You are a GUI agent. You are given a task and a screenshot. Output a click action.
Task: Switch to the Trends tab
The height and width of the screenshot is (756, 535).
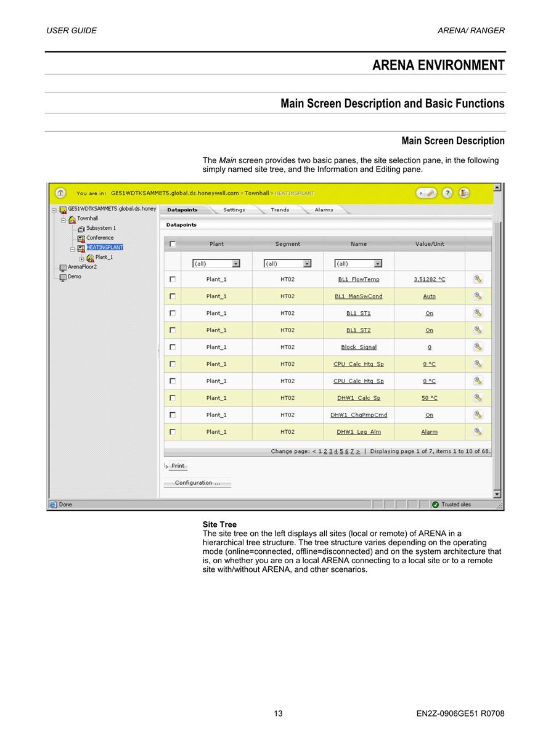[x=280, y=209]
